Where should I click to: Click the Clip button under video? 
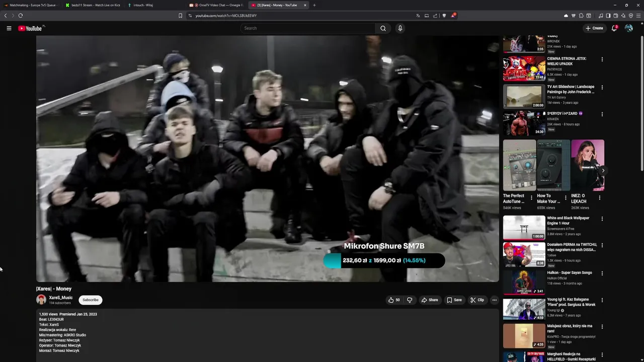477,300
